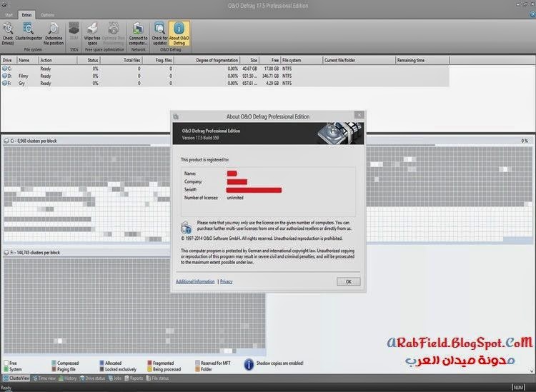
Task: Launch ClusterInspector from the ribbon
Action: 29,31
